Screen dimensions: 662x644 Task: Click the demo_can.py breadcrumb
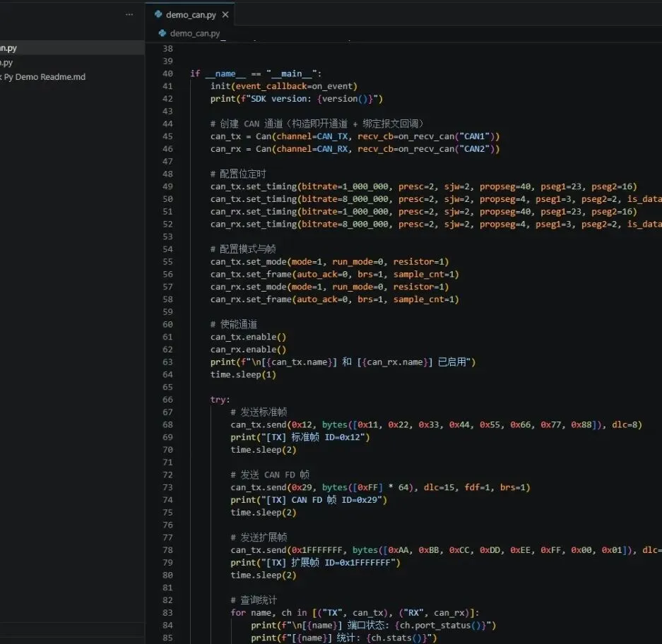coord(194,33)
